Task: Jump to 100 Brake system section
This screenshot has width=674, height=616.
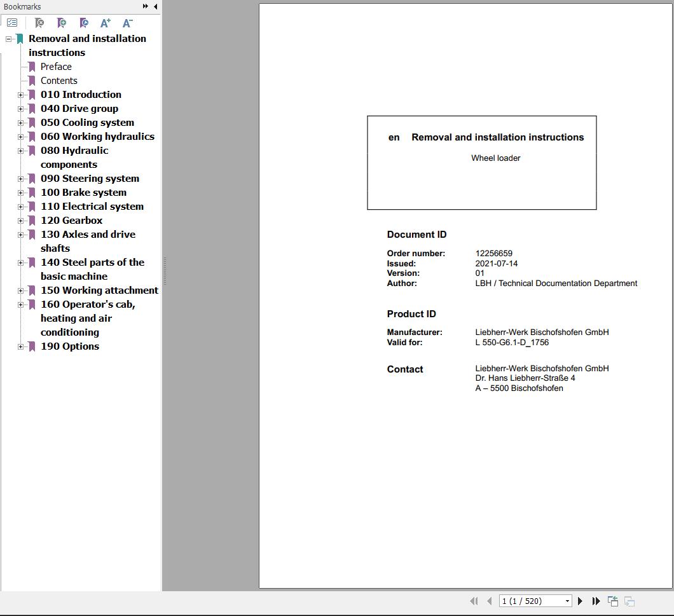Action: (x=83, y=193)
